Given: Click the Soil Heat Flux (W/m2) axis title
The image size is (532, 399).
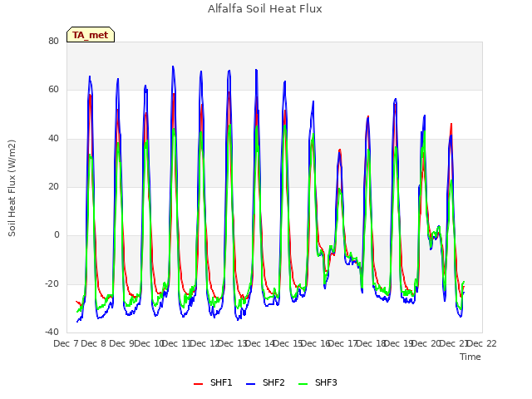Looking at the screenshot, I should coord(12,188).
